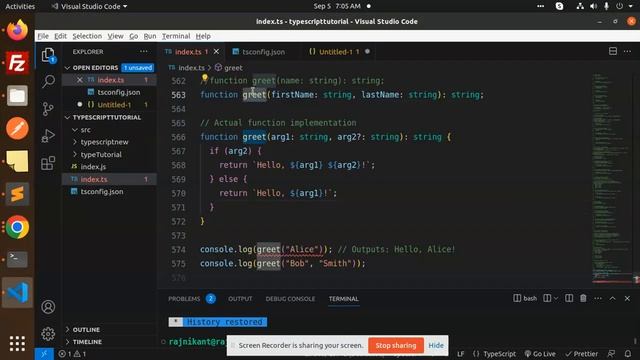The image size is (640, 360).
Task: Switch to the Debug Console tab
Action: click(x=290, y=299)
